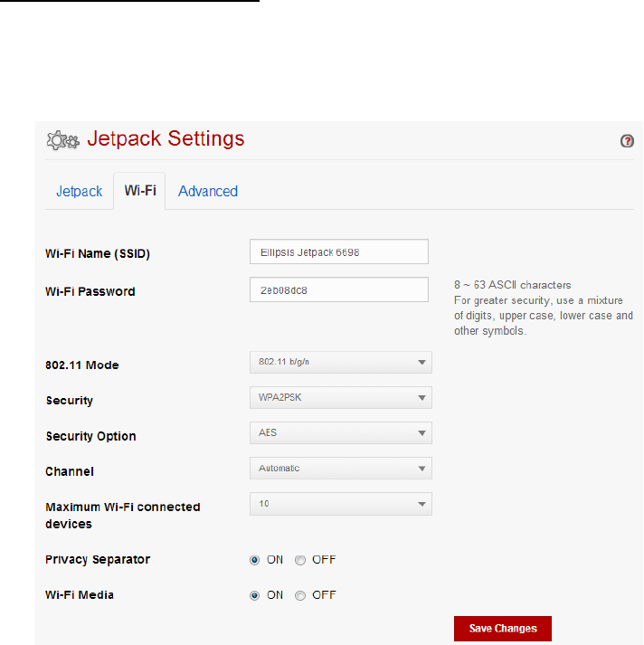Click the Privacy Separator label
The height and width of the screenshot is (645, 644).
pos(98,560)
